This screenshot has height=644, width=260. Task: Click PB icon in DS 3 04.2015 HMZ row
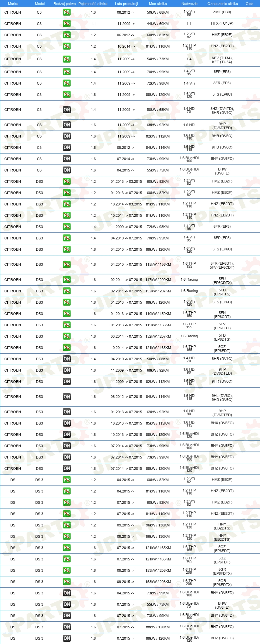click(x=67, y=480)
